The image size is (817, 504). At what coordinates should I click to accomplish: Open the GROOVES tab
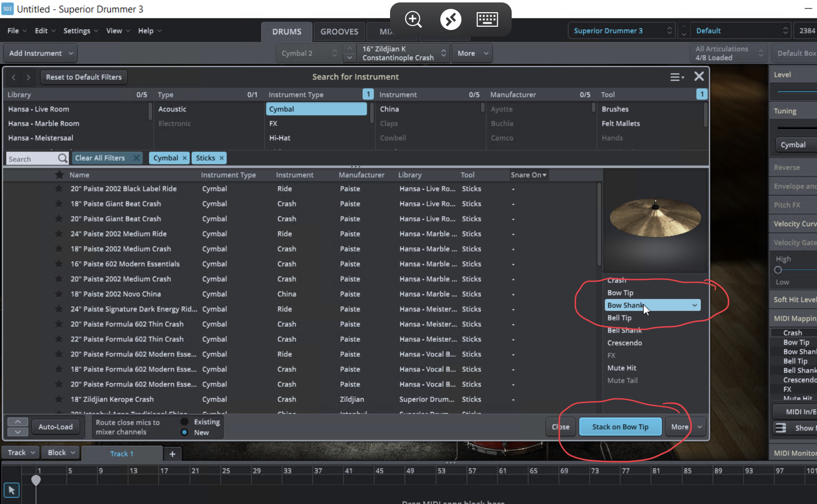point(339,32)
